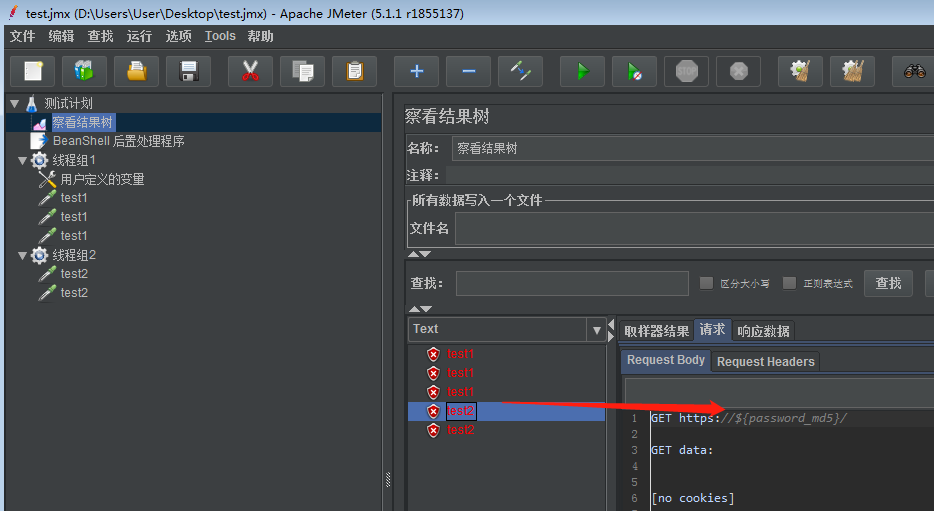This screenshot has width=934, height=511.
Task: Expand all nodes with plus icon
Action: (x=416, y=71)
